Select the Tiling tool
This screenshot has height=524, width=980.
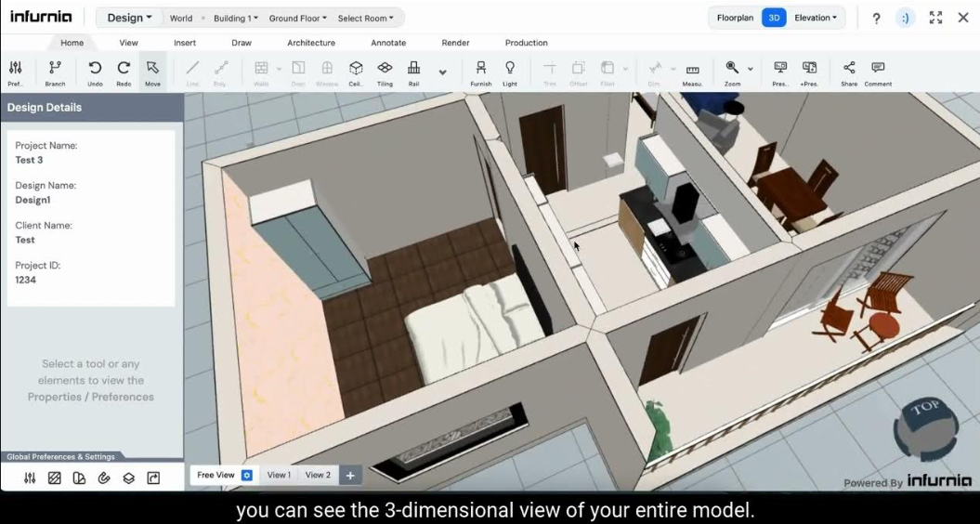click(385, 72)
